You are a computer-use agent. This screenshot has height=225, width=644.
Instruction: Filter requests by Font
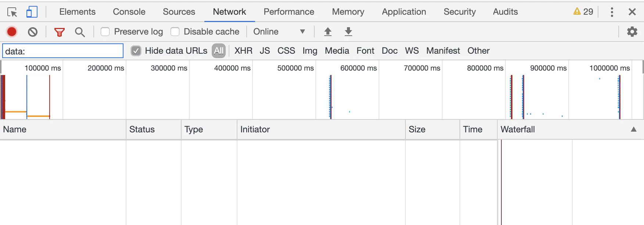click(365, 51)
